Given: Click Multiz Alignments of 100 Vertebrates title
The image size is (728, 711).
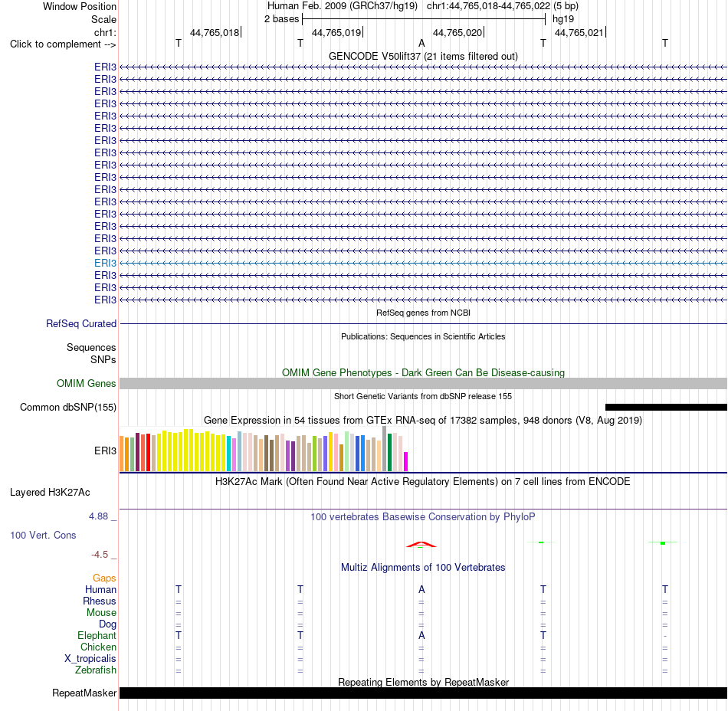Looking at the screenshot, I should (x=423, y=568).
